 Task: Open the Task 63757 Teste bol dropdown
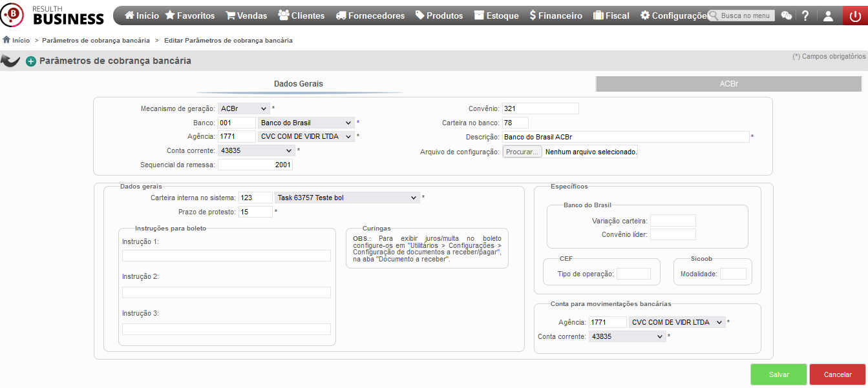click(x=347, y=198)
